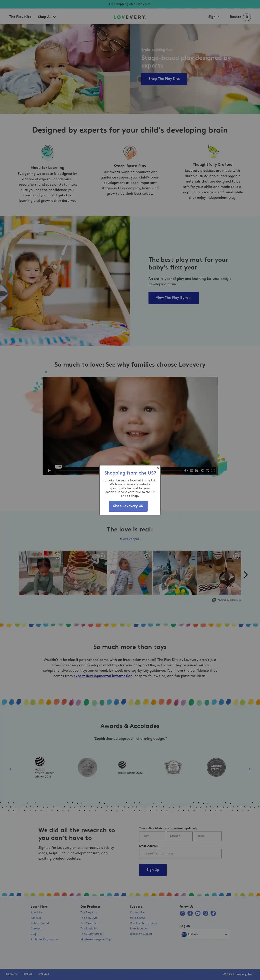The image size is (260, 980).
Task: Open video settings gear in player
Action: click(202, 471)
